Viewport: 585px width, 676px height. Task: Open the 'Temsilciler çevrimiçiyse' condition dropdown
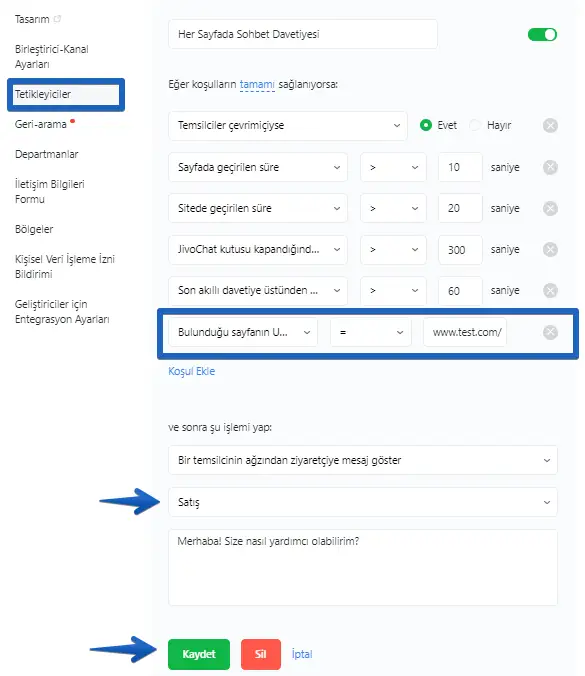(x=288, y=125)
